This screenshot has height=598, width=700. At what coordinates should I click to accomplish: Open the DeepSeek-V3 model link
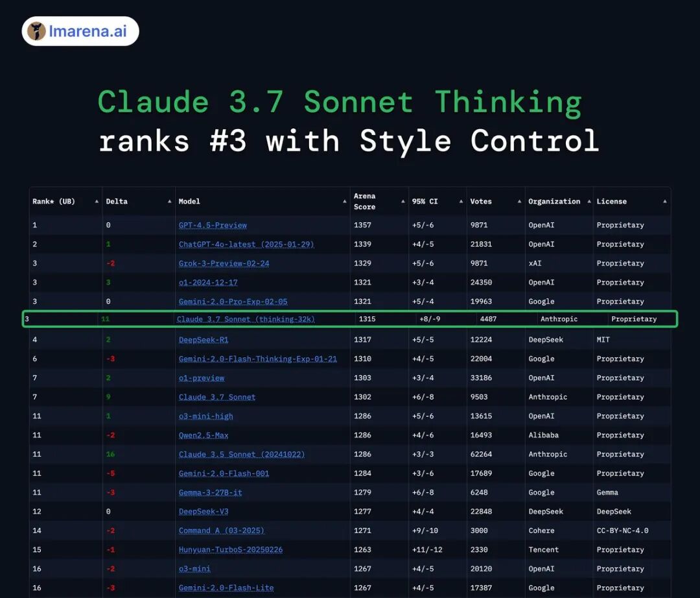(x=204, y=512)
